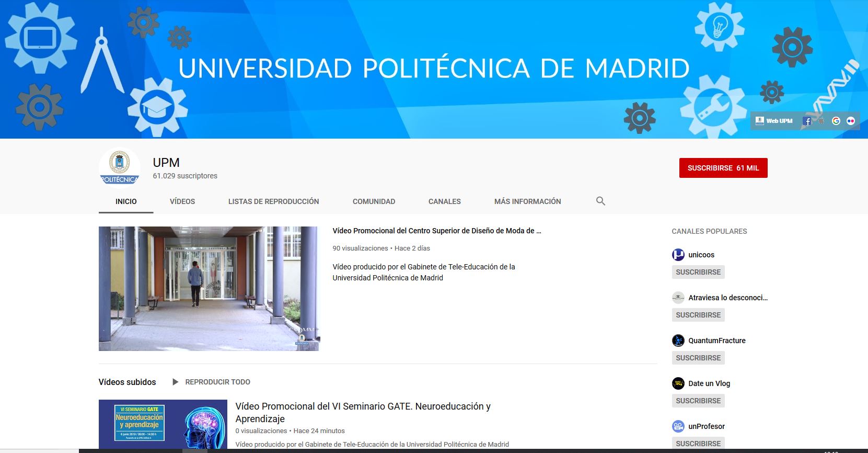Click the UPM channel avatar logo
Viewport: 868px width, 453px height.
[119, 167]
